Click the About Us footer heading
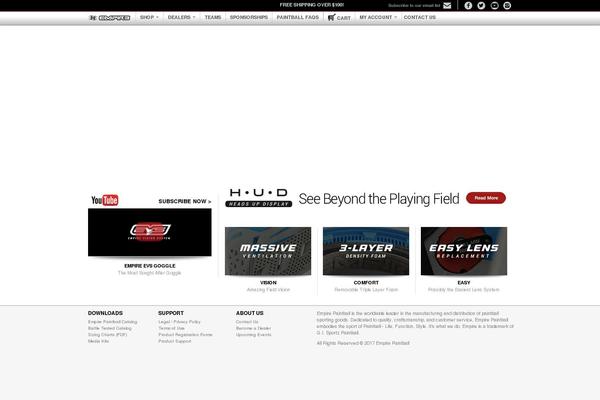The height and width of the screenshot is (400, 600). tap(250, 313)
